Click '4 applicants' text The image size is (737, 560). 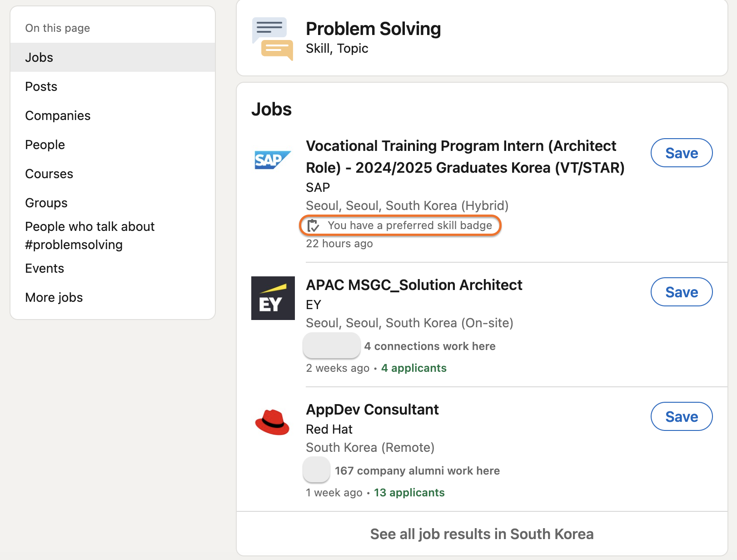[x=414, y=368]
